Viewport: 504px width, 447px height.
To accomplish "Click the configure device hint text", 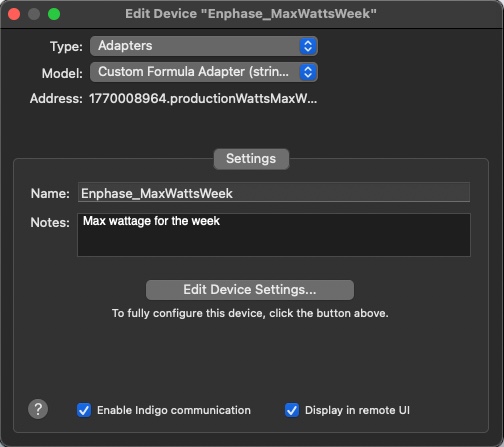I will coord(250,313).
